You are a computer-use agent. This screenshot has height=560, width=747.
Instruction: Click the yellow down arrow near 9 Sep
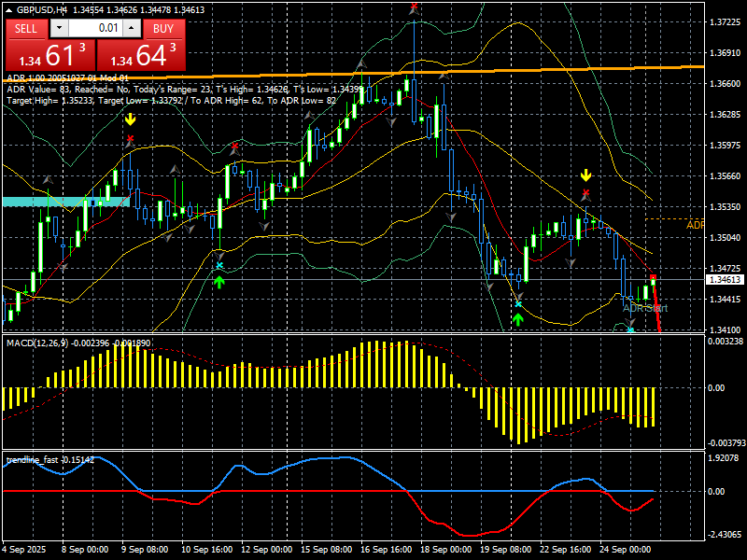pos(130,119)
